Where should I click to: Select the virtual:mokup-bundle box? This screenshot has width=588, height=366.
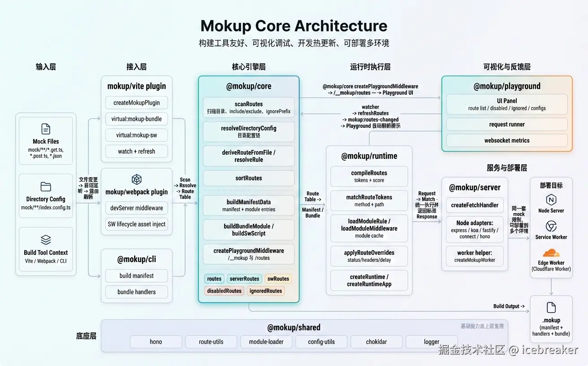[x=137, y=119]
